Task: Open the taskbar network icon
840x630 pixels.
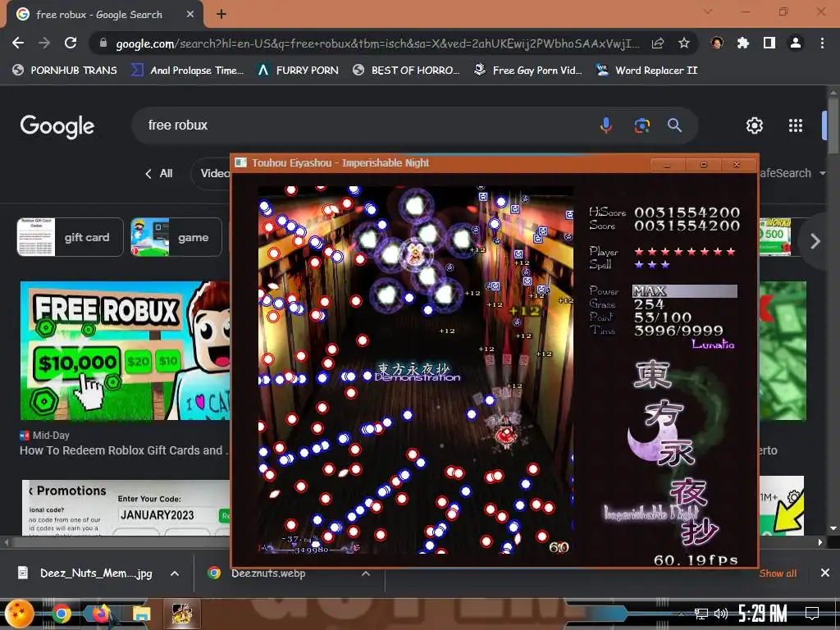Action: coord(701,614)
